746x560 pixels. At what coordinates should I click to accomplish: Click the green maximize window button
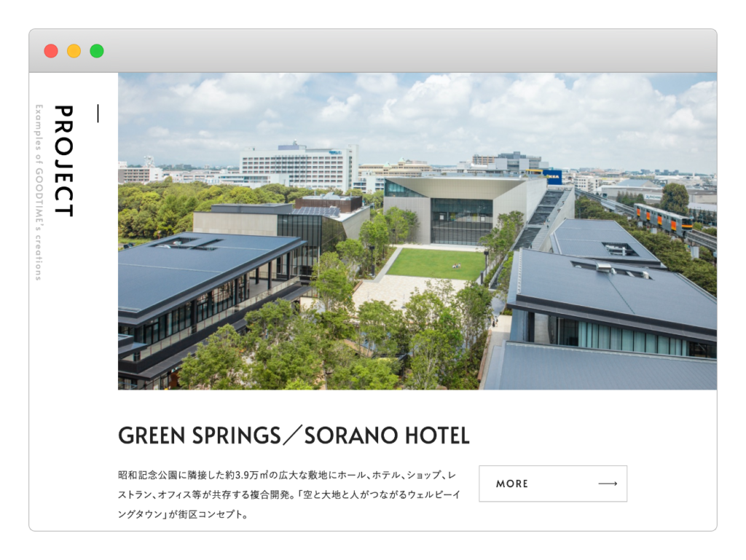click(97, 51)
